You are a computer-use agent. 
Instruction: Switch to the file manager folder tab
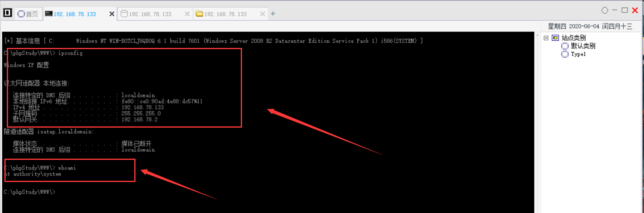pyautogui.click(x=222, y=14)
